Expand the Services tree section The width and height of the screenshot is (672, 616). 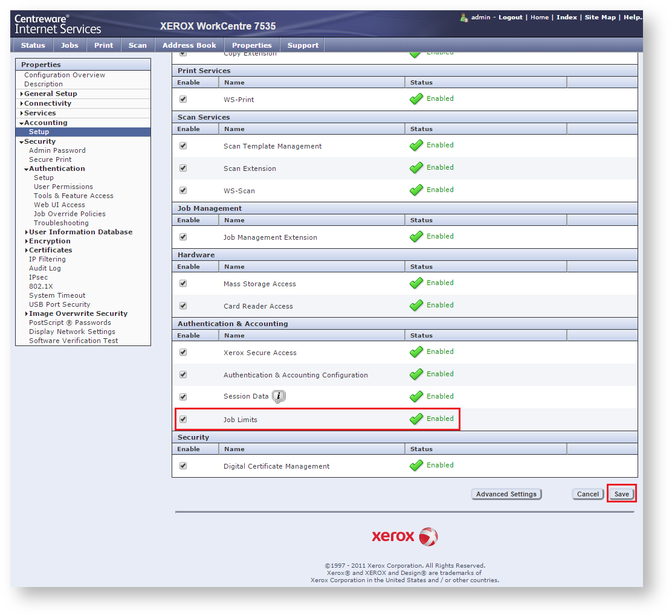(x=21, y=113)
